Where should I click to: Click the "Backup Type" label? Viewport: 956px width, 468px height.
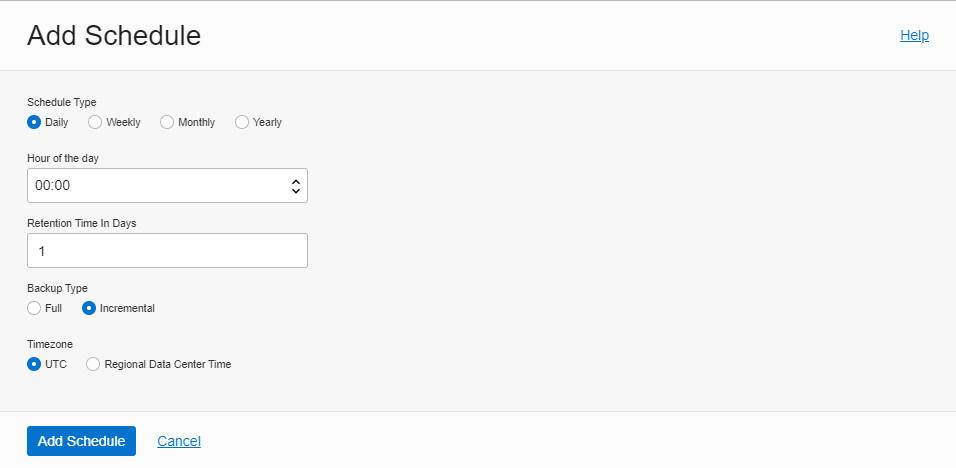pos(57,288)
